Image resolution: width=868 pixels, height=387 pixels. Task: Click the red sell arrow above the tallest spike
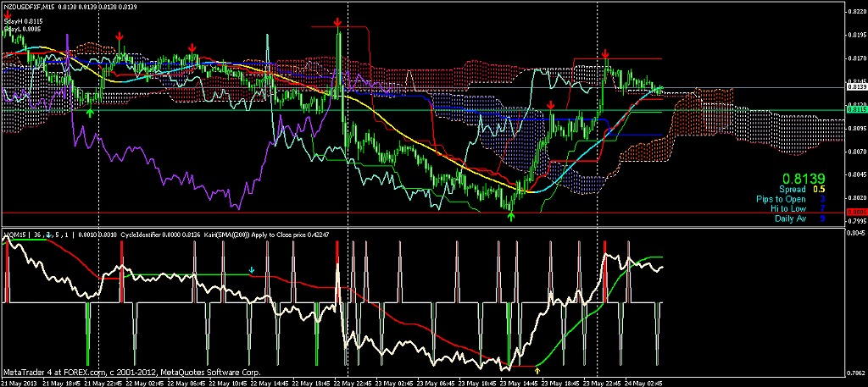[x=337, y=23]
